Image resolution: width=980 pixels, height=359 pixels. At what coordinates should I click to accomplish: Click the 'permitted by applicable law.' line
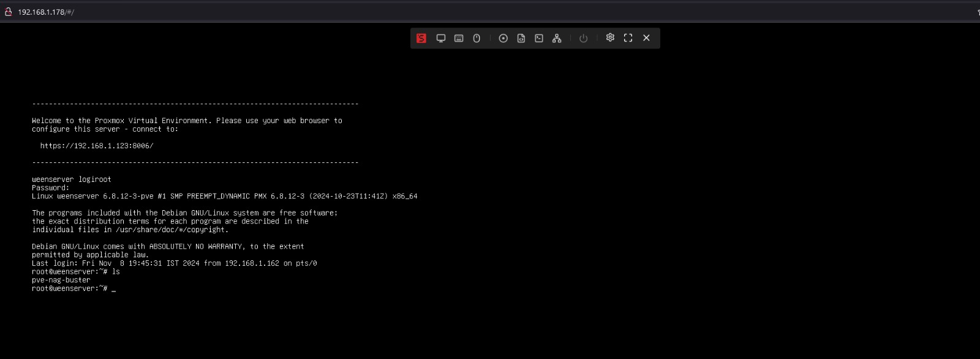tap(90, 255)
